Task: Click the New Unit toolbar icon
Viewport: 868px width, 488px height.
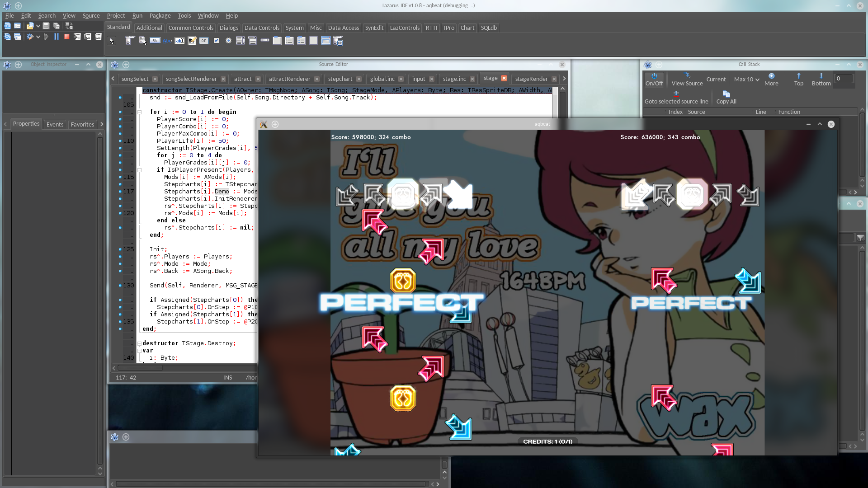Action: click(7, 26)
